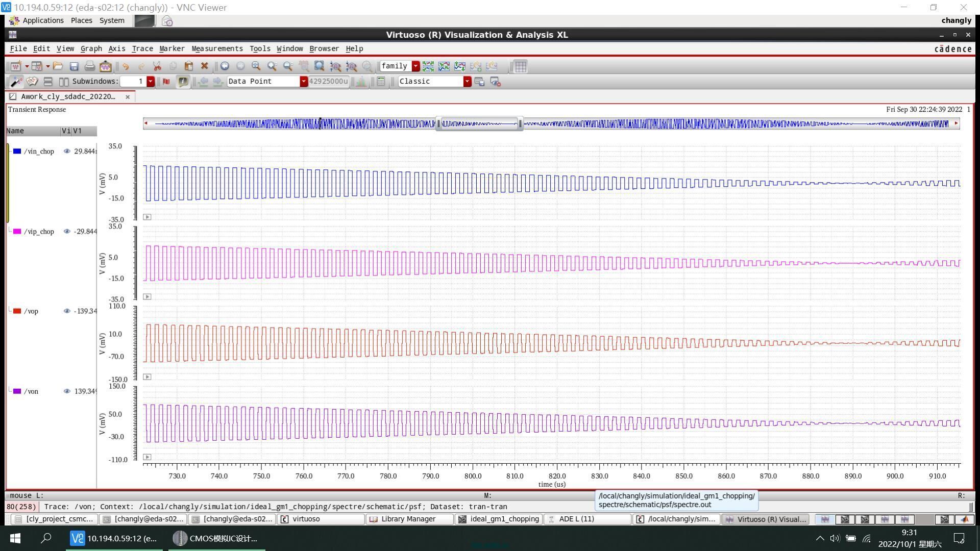Expand the /von strip play arrow
Viewport: 980px width, 551px height.
click(x=147, y=457)
